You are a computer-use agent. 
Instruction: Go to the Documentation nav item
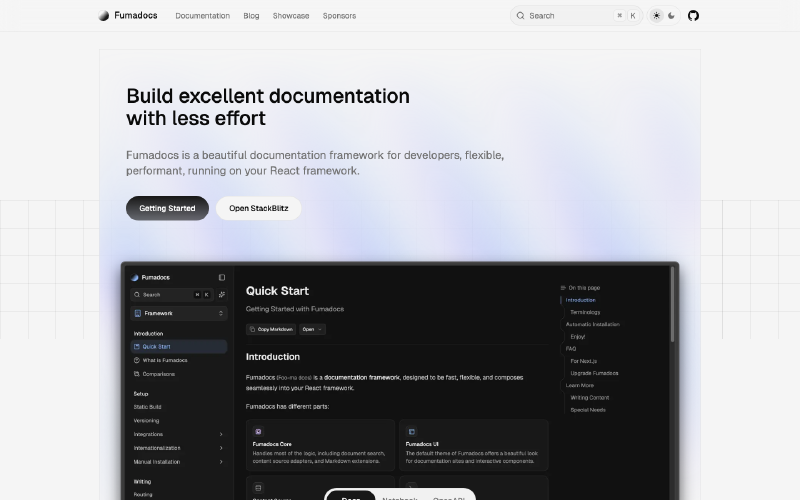pyautogui.click(x=202, y=16)
